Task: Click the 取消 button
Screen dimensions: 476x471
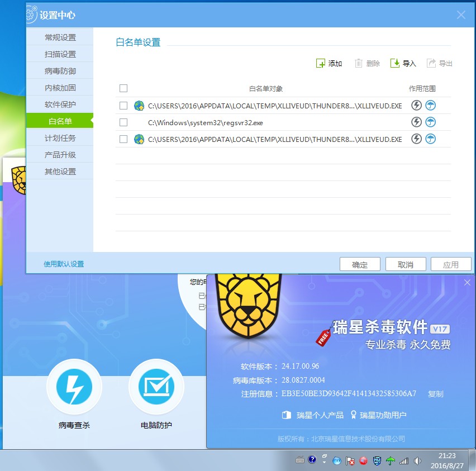Action: [x=406, y=264]
